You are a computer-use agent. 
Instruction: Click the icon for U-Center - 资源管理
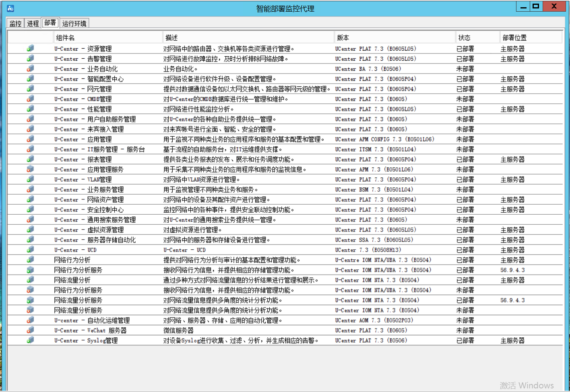click(31, 48)
